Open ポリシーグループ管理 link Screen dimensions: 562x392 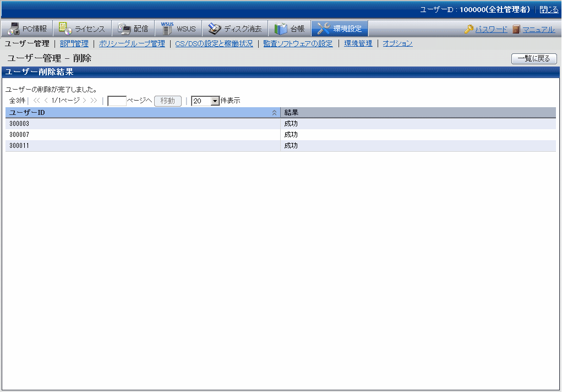(132, 43)
